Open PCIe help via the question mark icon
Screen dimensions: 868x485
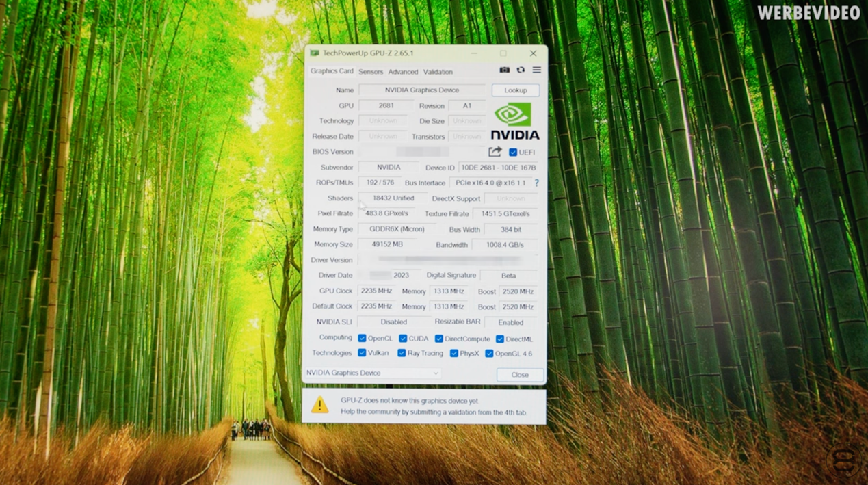(536, 183)
